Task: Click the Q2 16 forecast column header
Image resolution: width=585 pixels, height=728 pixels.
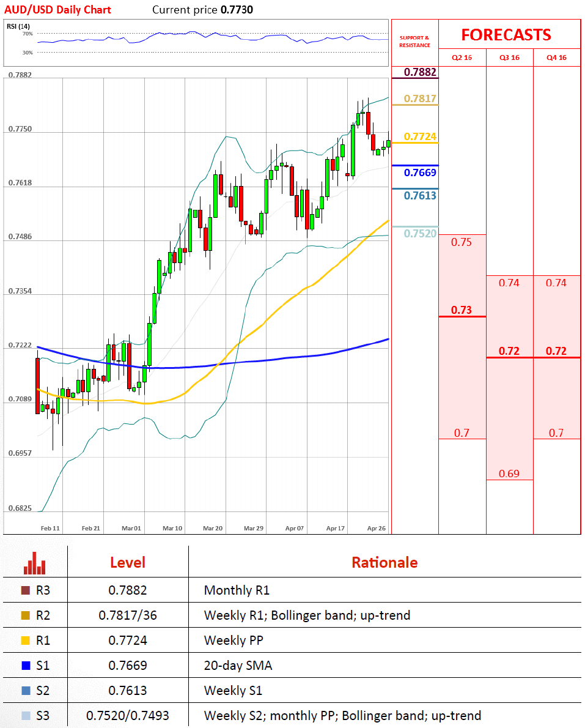Action: point(462,58)
